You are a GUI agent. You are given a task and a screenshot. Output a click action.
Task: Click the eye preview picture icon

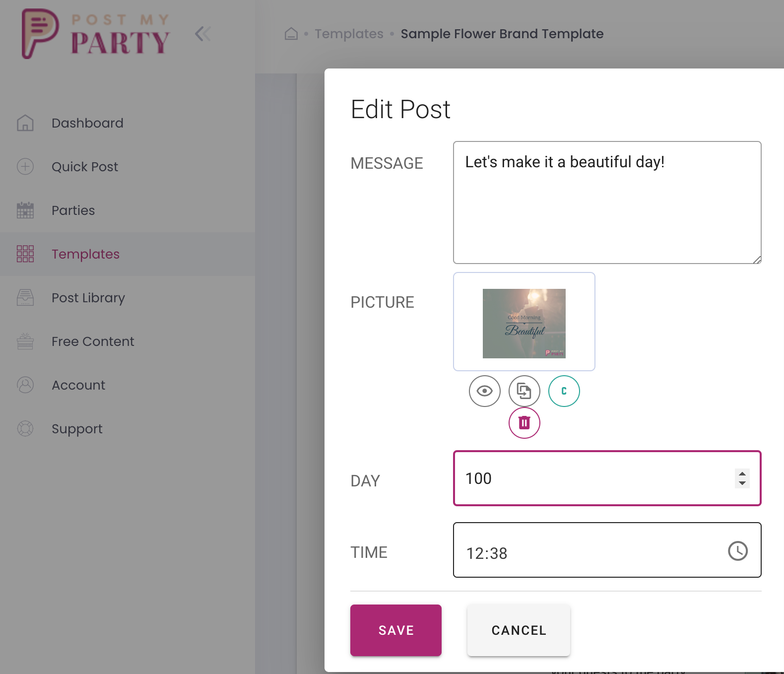click(x=484, y=391)
